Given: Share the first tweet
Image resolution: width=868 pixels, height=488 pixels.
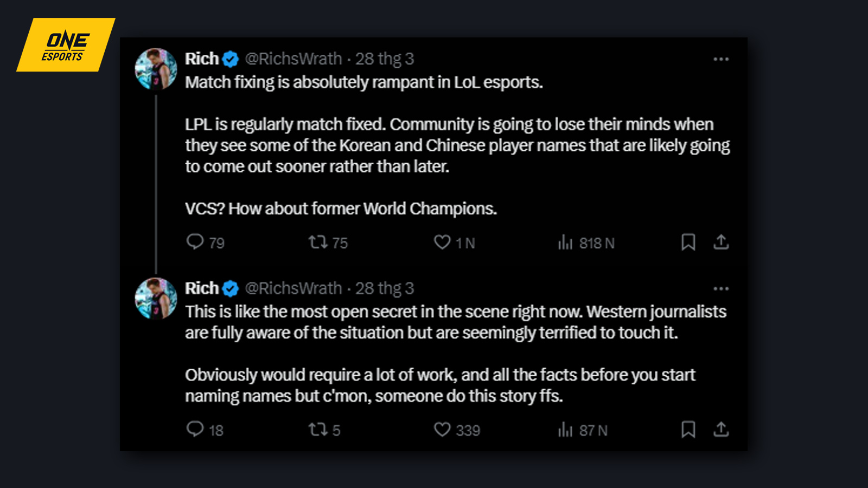Looking at the screenshot, I should [722, 242].
